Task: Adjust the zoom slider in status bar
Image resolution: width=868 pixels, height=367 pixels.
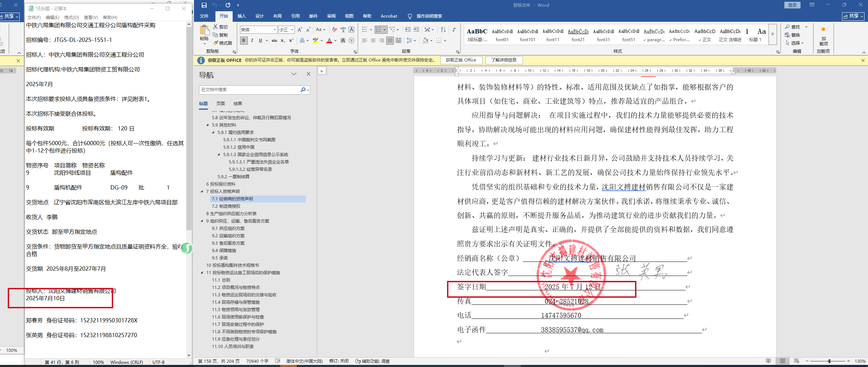Action: [x=829, y=361]
